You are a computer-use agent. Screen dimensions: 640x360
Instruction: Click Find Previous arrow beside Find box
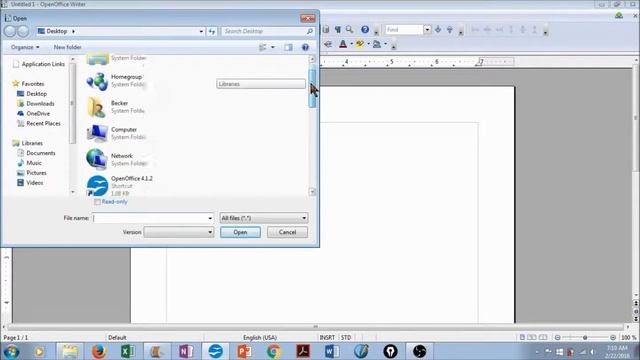click(x=449, y=29)
